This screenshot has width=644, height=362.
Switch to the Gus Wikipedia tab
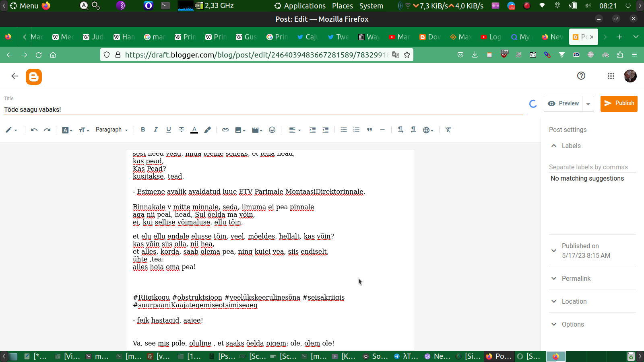coord(246,37)
